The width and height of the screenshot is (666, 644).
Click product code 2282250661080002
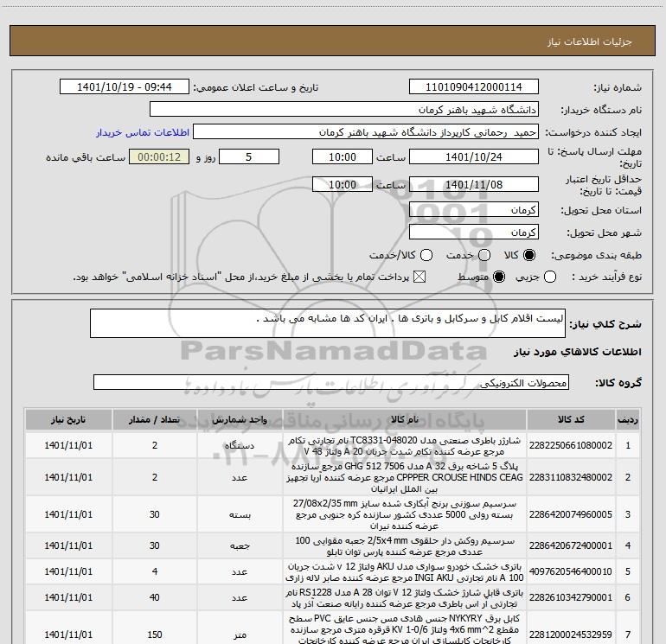point(571,445)
